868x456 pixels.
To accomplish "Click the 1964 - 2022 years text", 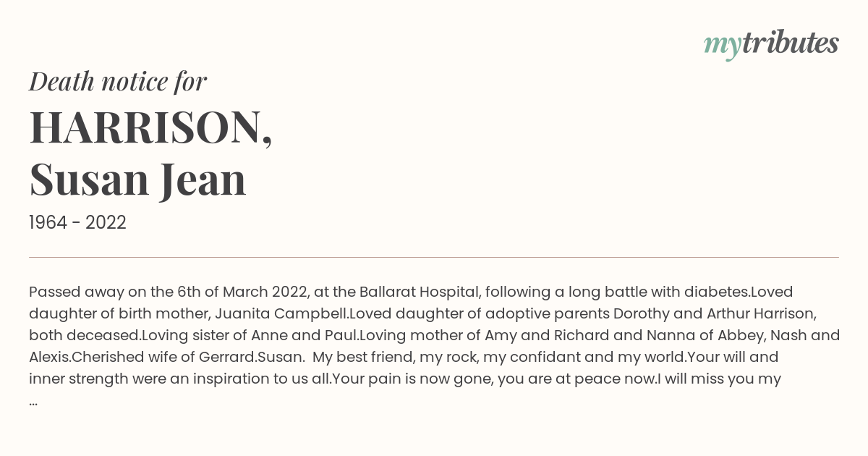I will [77, 223].
